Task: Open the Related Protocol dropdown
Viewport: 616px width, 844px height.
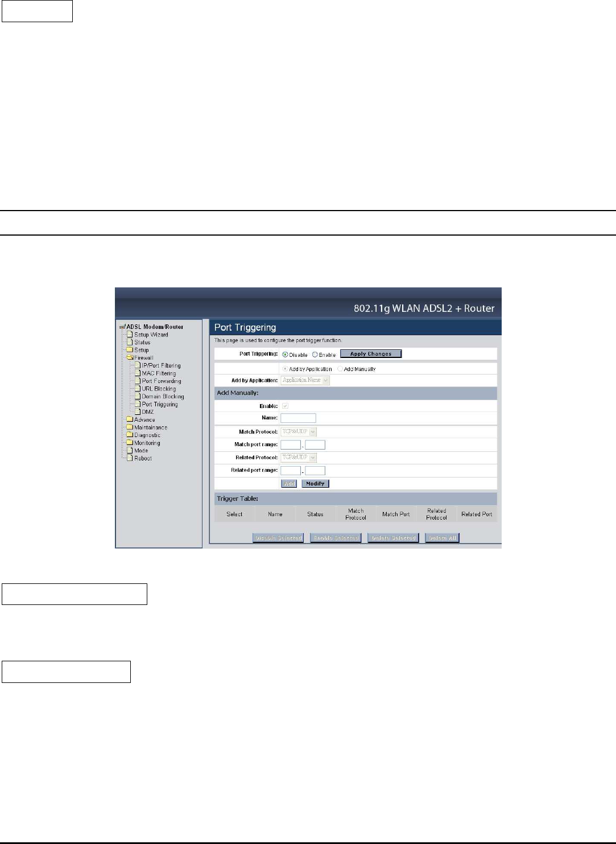Action: pyautogui.click(x=299, y=458)
